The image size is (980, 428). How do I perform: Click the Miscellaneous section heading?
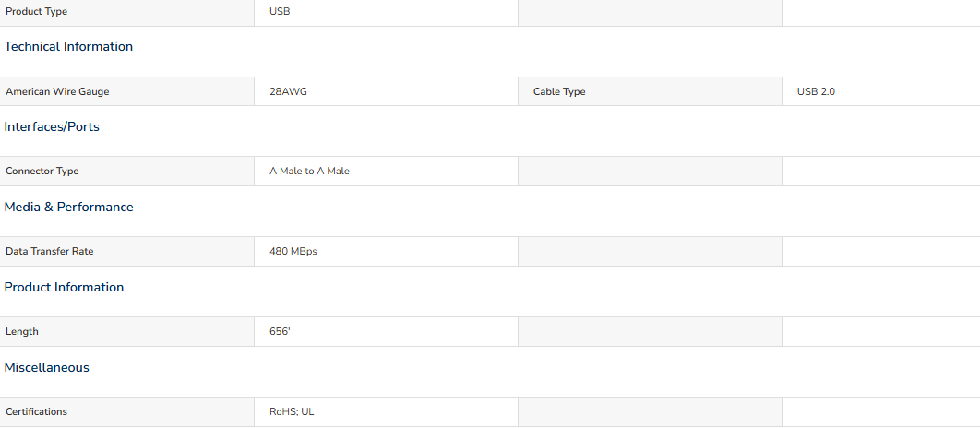tap(46, 367)
